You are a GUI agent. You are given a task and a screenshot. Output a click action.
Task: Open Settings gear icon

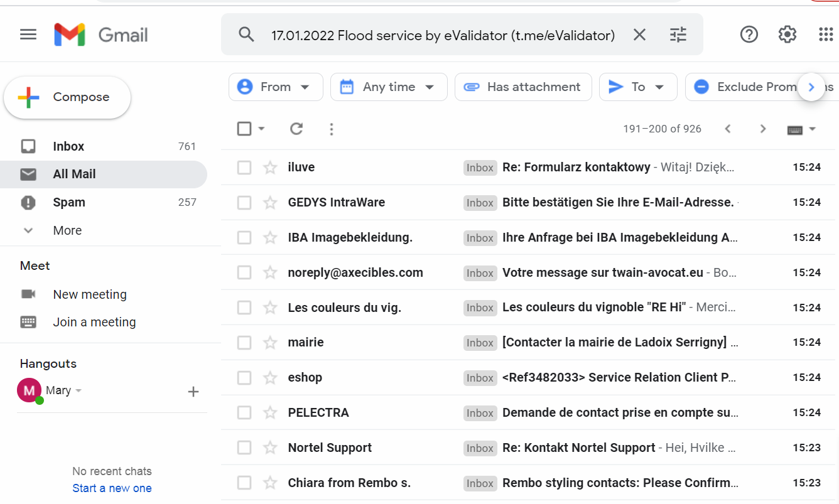[787, 35]
